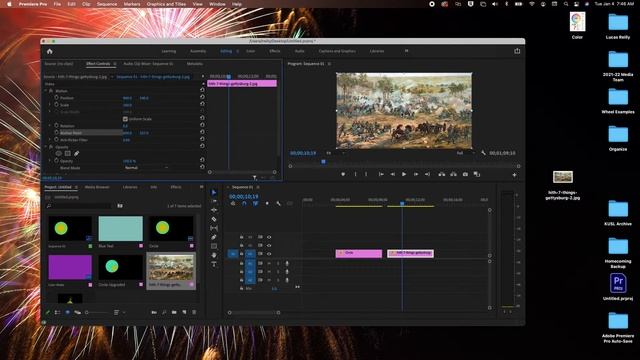Click the Mark In button
This screenshot has height=360, width=640.
pos(355,174)
